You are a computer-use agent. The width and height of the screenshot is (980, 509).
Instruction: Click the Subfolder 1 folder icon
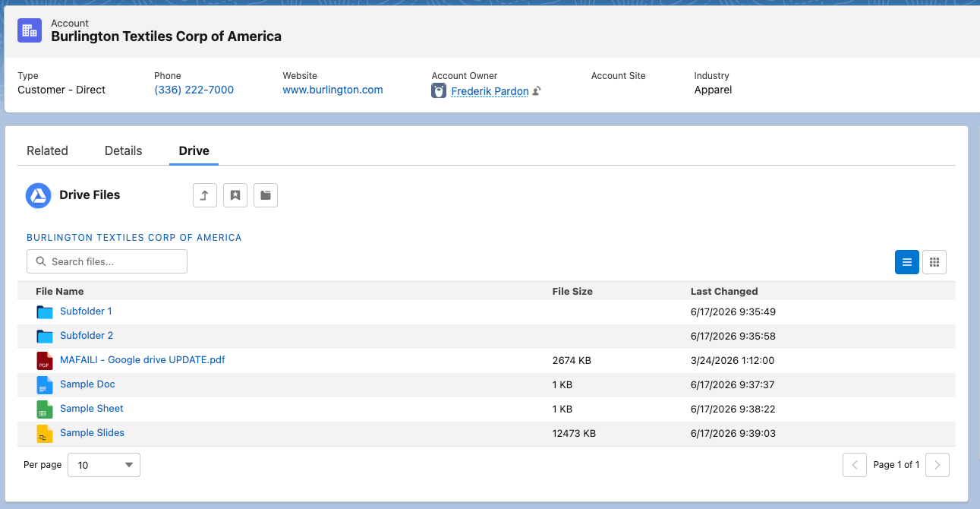[x=45, y=311]
